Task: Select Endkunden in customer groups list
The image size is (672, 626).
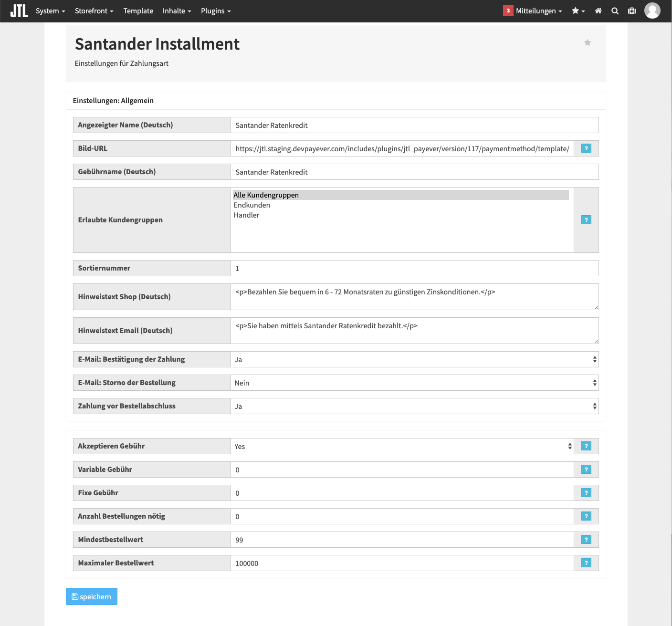Action: tap(401, 205)
